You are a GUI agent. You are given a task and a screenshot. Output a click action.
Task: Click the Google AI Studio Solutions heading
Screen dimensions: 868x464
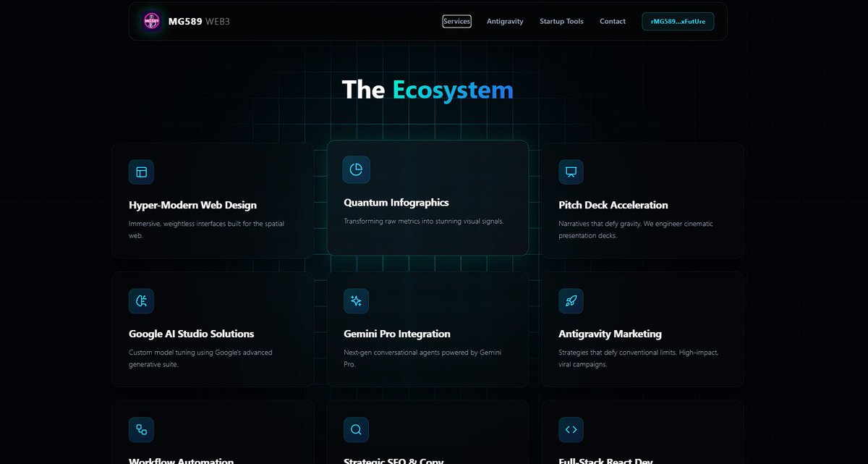coord(192,334)
